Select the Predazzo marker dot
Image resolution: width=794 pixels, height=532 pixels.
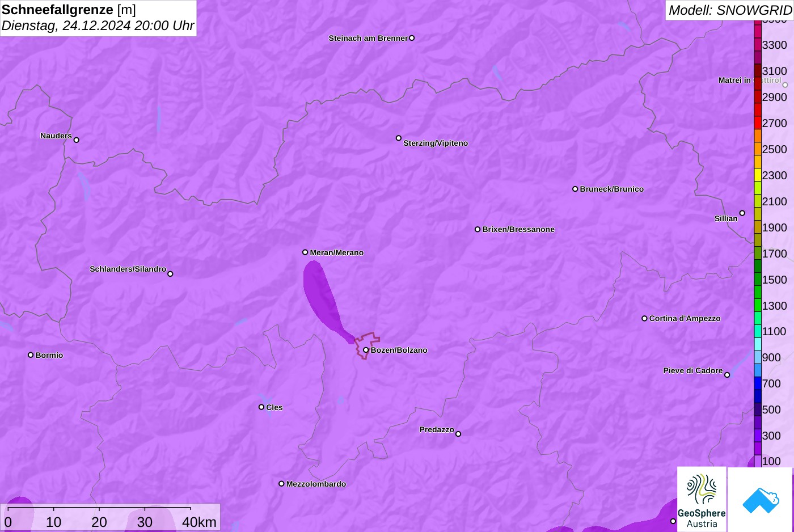coord(458,434)
